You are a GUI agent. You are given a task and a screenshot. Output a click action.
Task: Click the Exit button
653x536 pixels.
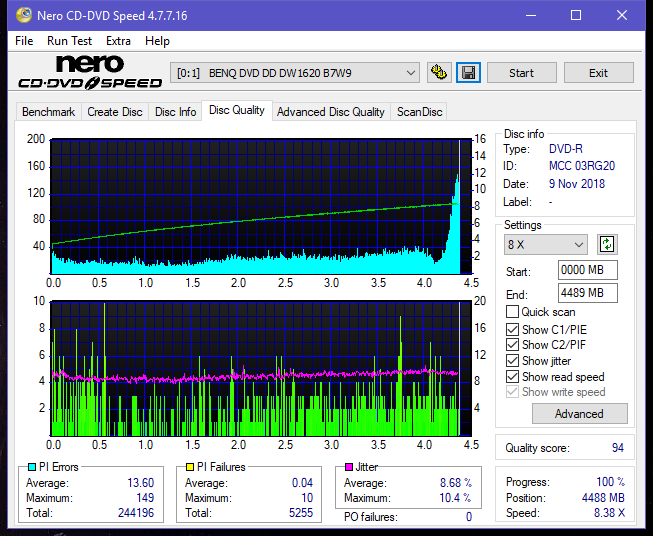598,73
